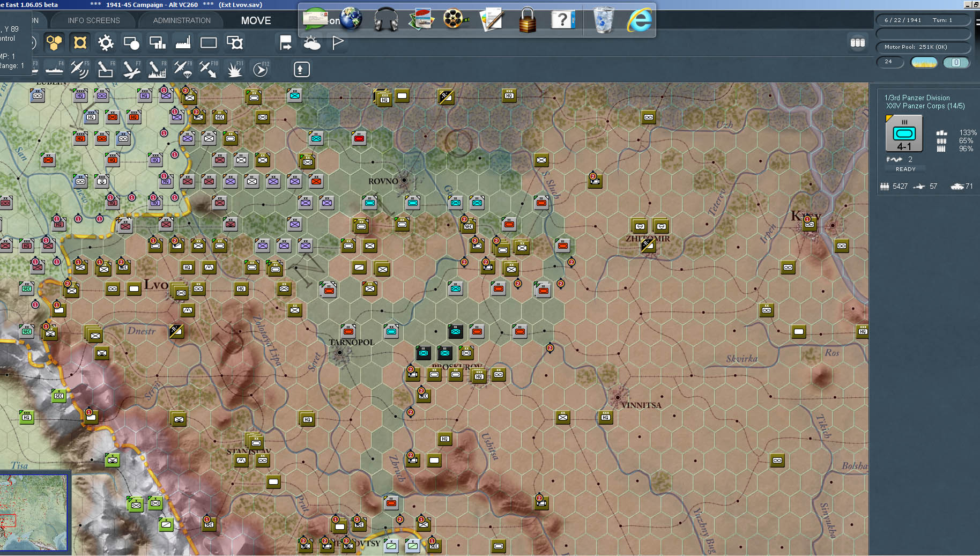Click the "71" tank count in unit panel
Image resolution: width=980 pixels, height=556 pixels.
[x=969, y=186]
